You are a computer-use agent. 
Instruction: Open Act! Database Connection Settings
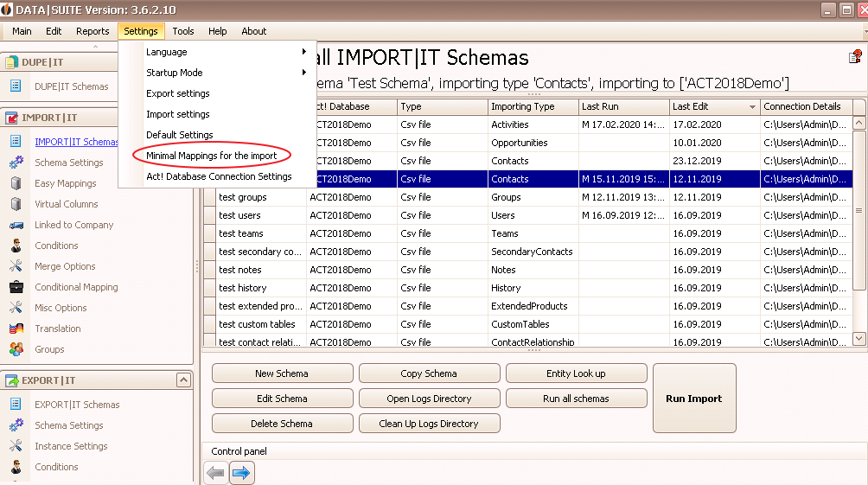click(x=219, y=176)
